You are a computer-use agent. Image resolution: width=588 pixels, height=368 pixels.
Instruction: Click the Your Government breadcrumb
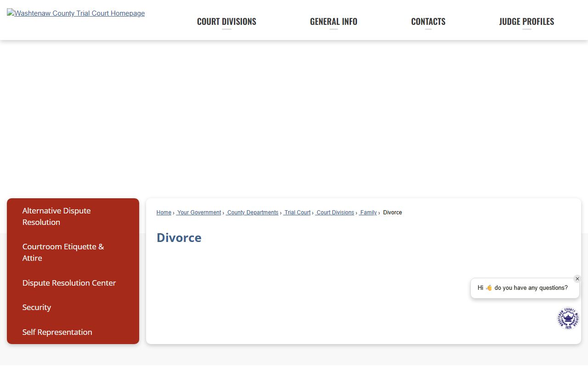click(199, 213)
